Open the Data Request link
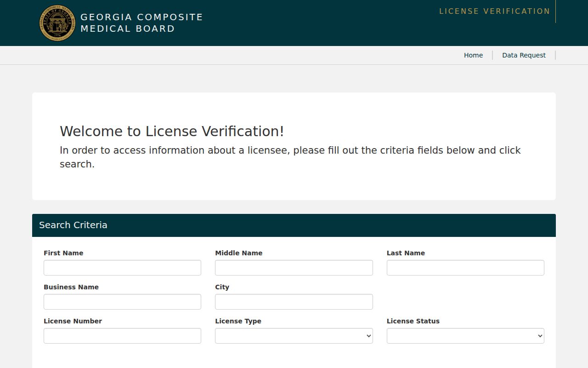The height and width of the screenshot is (368, 588). (524, 55)
